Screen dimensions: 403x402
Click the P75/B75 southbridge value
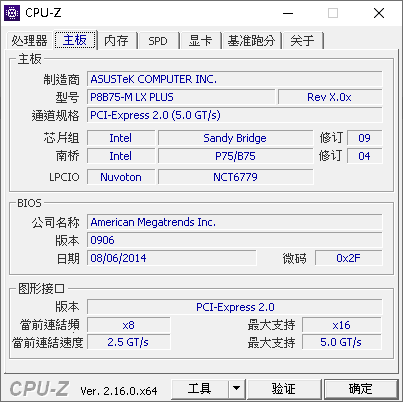235,156
